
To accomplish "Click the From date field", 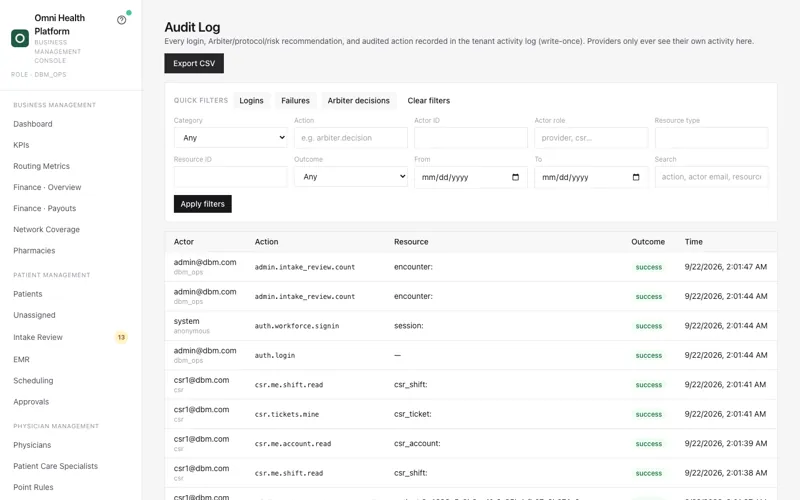I will 471,177.
